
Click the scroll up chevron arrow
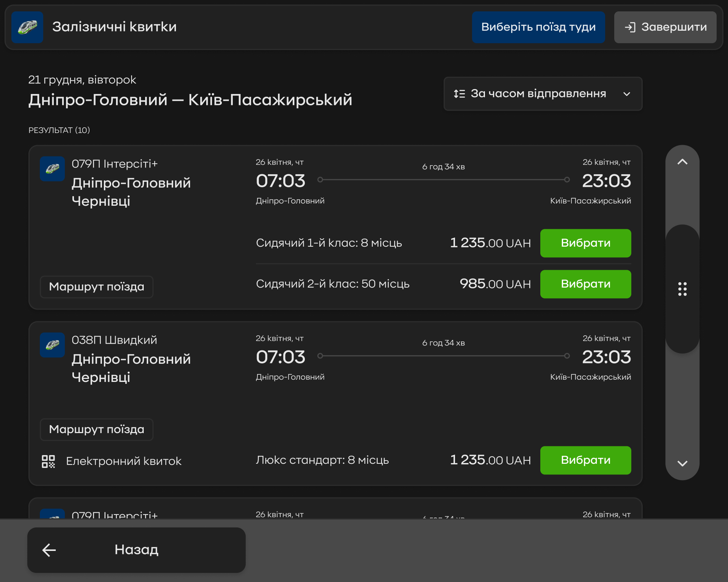(682, 162)
